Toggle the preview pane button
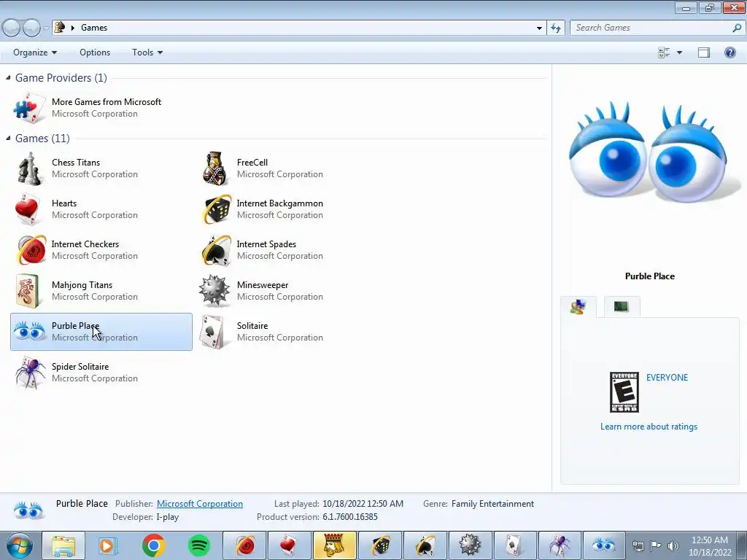The width and height of the screenshot is (747, 560). pos(704,52)
